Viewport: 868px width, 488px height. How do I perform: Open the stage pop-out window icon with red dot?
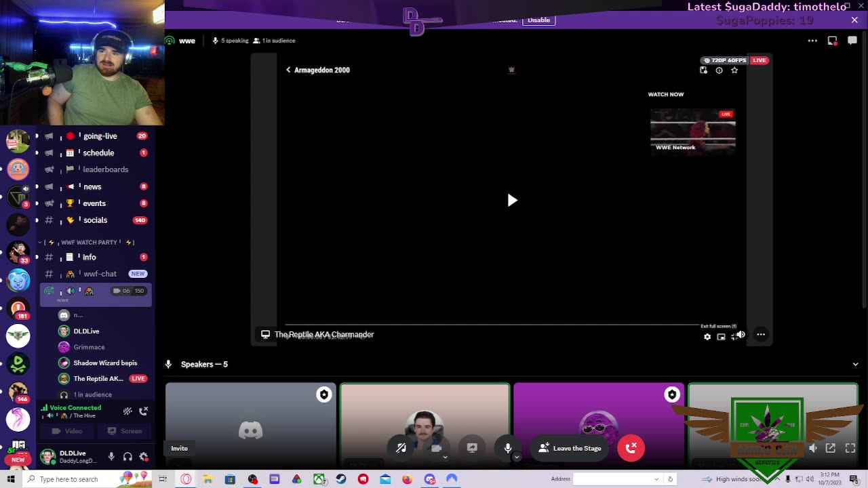coord(833,41)
